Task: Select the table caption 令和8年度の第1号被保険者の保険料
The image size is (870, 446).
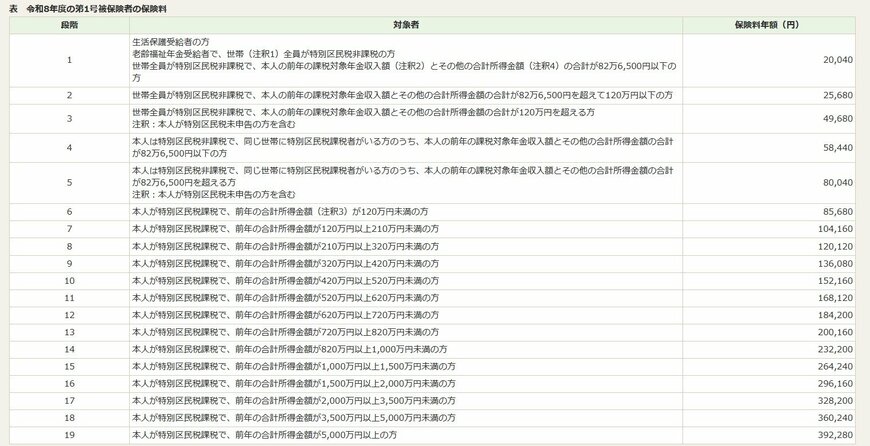Action: tap(97, 9)
